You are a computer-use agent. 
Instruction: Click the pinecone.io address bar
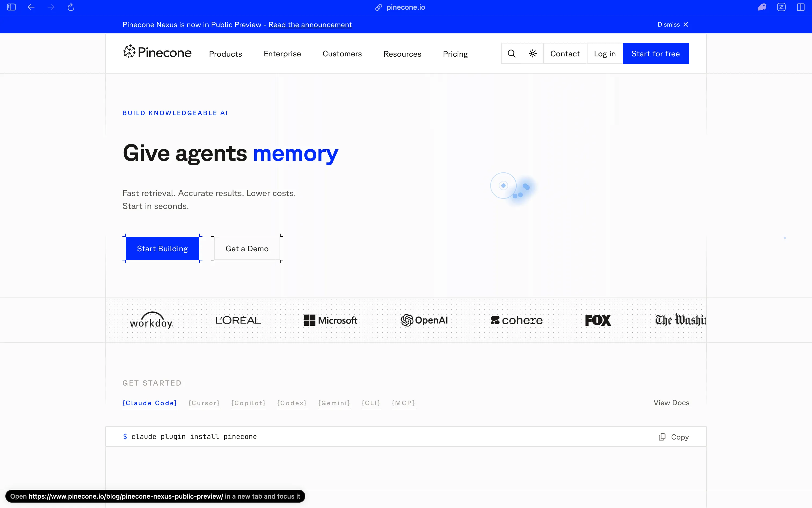(405, 8)
